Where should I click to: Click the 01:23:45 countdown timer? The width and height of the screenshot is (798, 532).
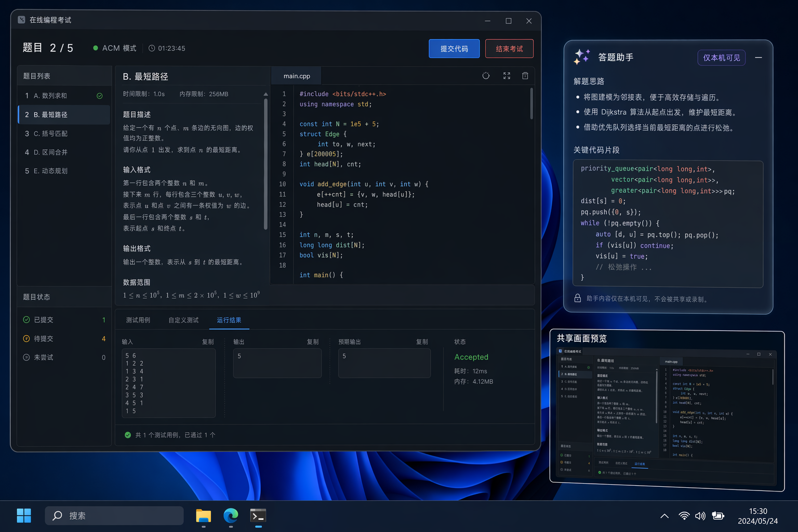[171, 48]
